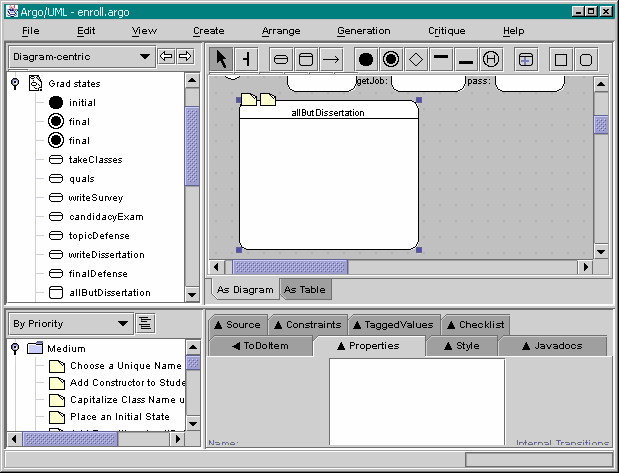The height and width of the screenshot is (473, 619).
Task: Navigate back with left arrow button
Action: tap(166, 56)
